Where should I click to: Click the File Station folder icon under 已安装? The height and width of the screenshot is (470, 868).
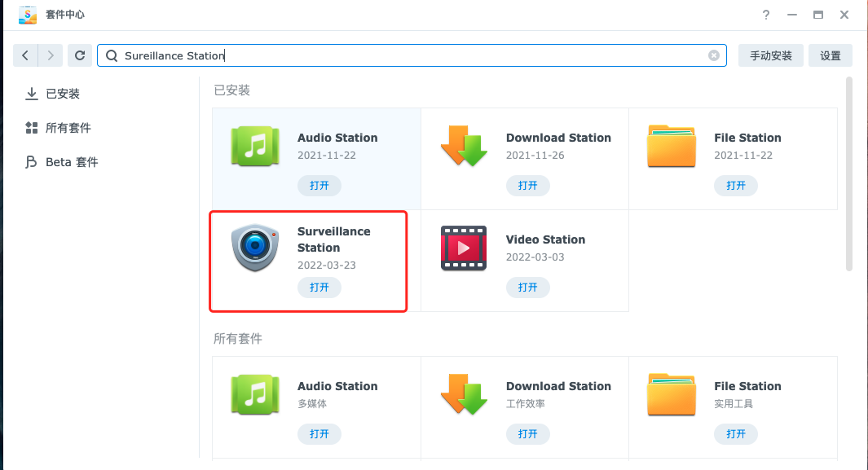pyautogui.click(x=672, y=146)
